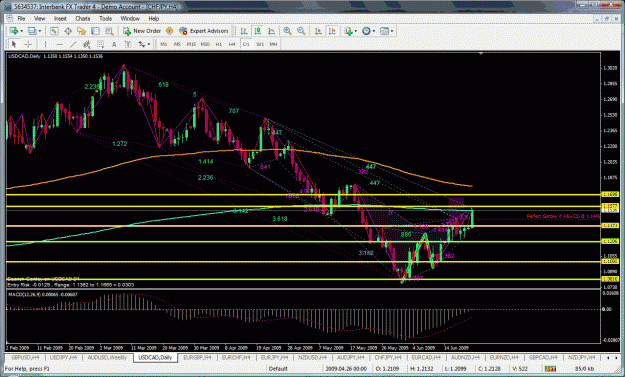Image resolution: width=625 pixels, height=377 pixels.
Task: Switch chart to MN timeframe
Action: coord(273,44)
